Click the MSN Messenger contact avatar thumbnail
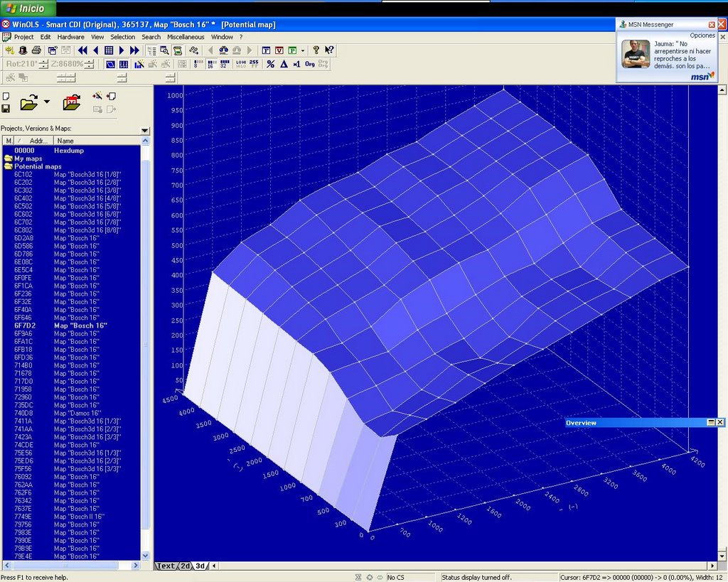Image resolution: width=728 pixels, height=582 pixels. coord(636,54)
